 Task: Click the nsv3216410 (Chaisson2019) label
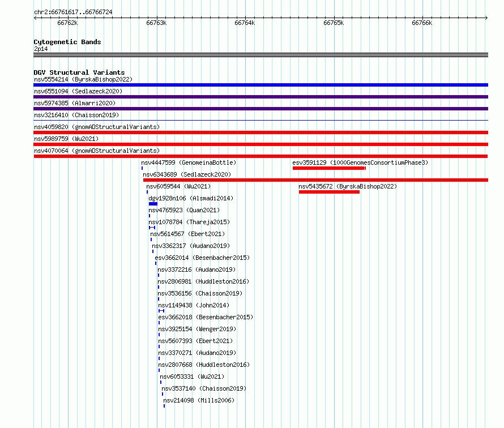pyautogui.click(x=76, y=115)
